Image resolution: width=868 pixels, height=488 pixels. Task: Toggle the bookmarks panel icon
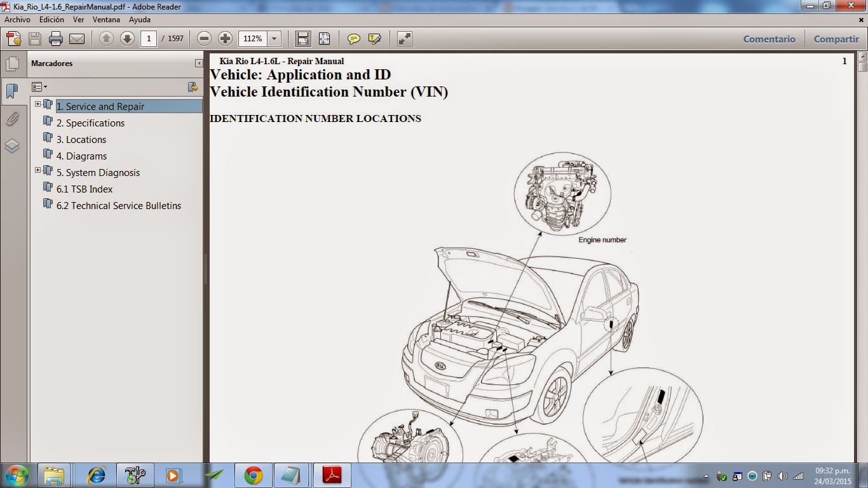11,91
